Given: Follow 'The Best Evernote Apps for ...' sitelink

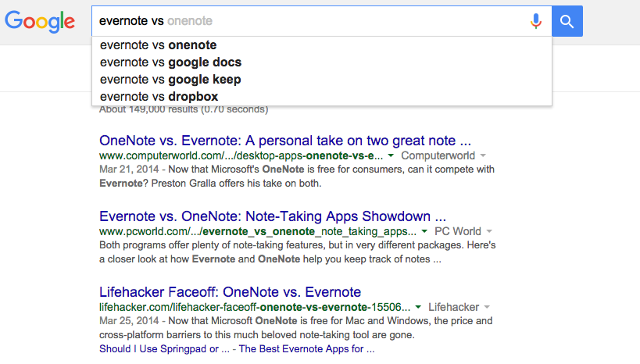Looking at the screenshot, I should coord(306,349).
